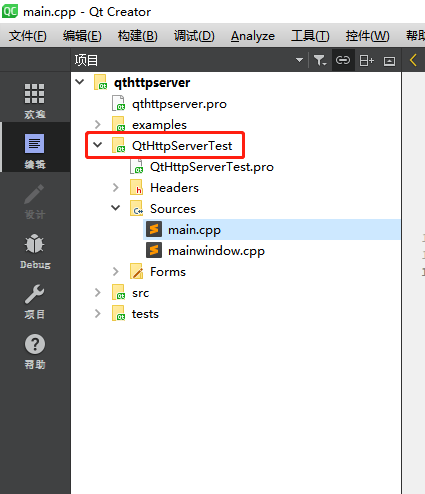Click the examples Qt folder icon

click(x=119, y=124)
